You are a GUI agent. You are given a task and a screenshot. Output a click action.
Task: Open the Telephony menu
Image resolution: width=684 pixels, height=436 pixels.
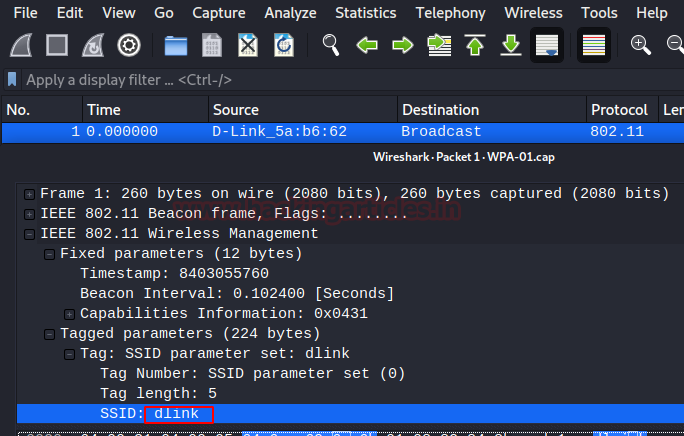[x=450, y=13]
